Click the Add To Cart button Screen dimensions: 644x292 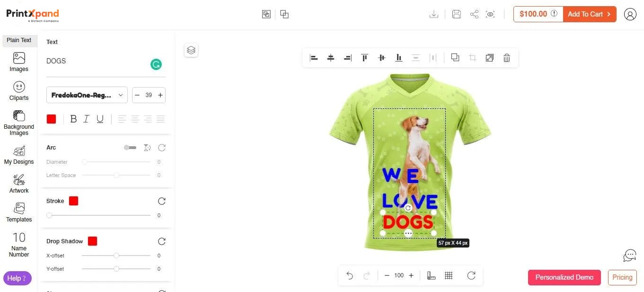click(589, 14)
